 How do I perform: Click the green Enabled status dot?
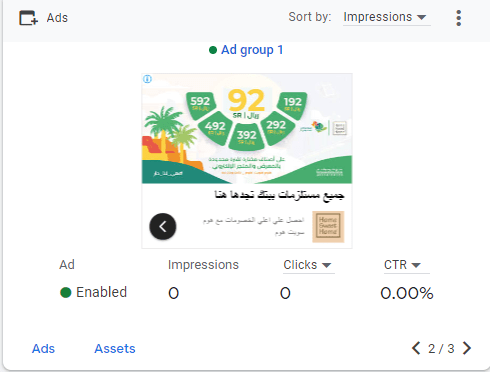(66, 292)
